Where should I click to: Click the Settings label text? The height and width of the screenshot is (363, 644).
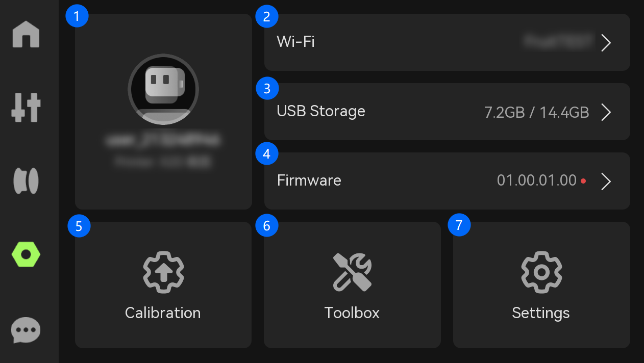541,313
